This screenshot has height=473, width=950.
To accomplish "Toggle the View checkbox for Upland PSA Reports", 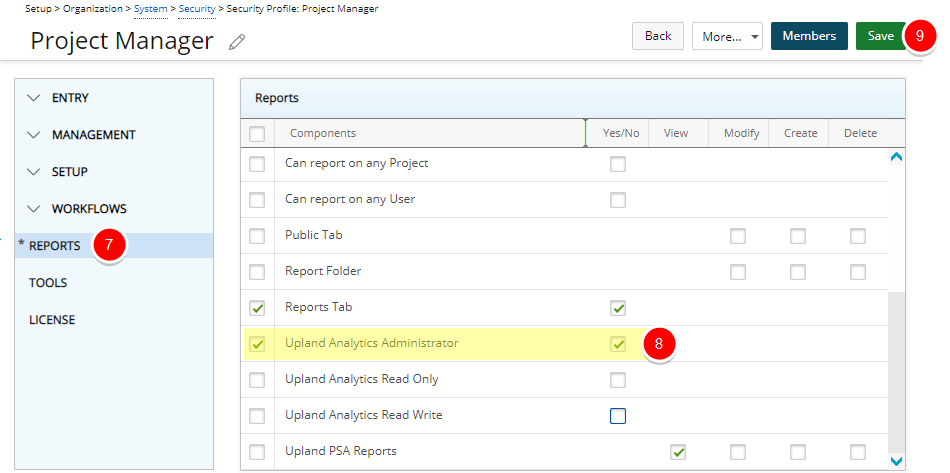I will pyautogui.click(x=678, y=452).
